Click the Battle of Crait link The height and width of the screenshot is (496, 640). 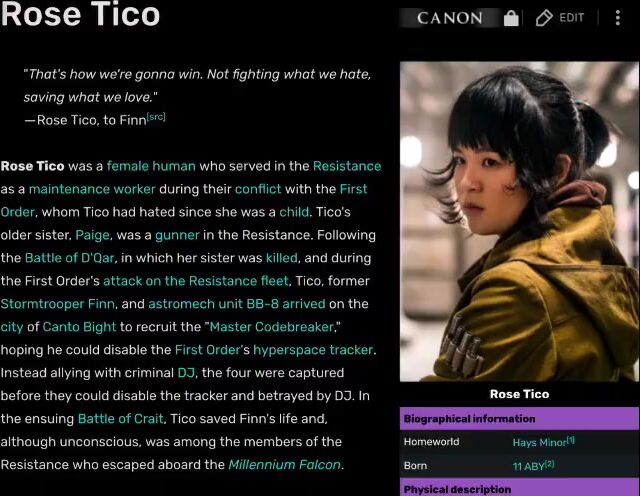pyautogui.click(x=120, y=419)
